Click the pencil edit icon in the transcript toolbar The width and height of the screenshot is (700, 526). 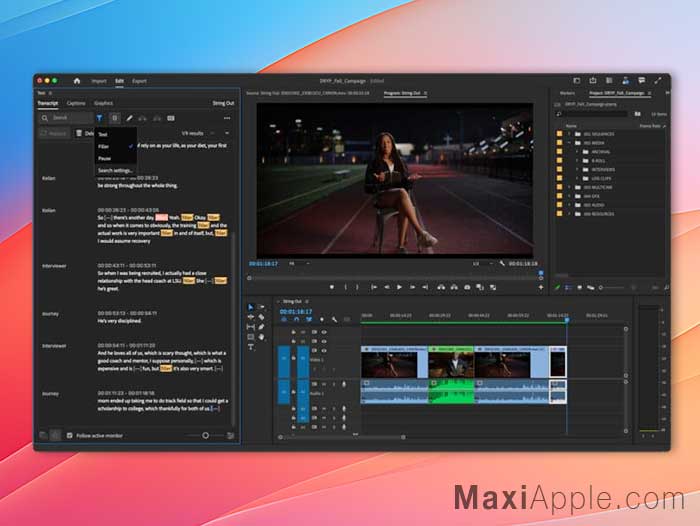[129, 118]
